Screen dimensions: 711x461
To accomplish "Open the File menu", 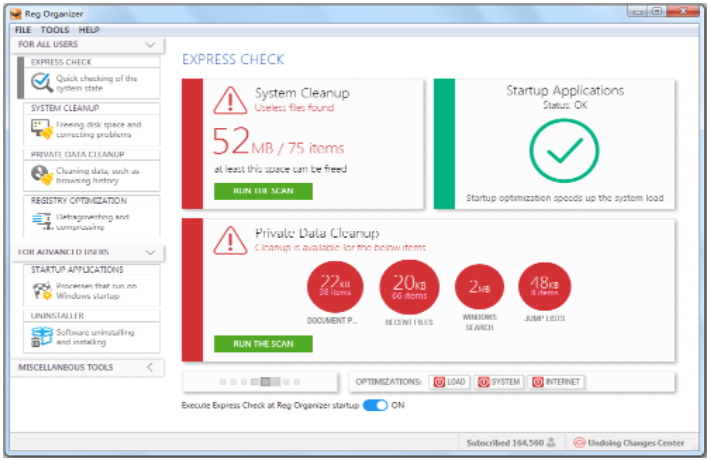I will 23,30.
